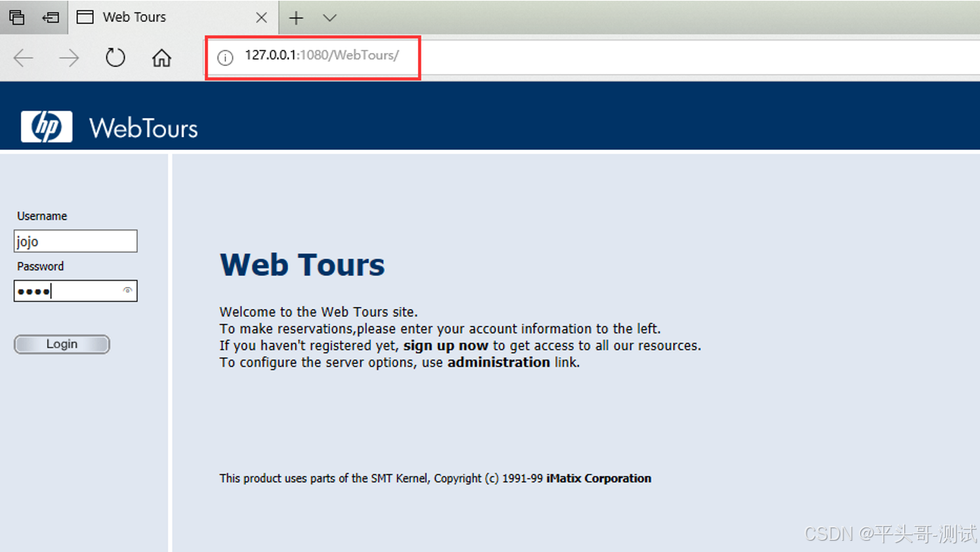This screenshot has height=552, width=980.
Task: Click the Username field containing jojo
Action: (76, 241)
